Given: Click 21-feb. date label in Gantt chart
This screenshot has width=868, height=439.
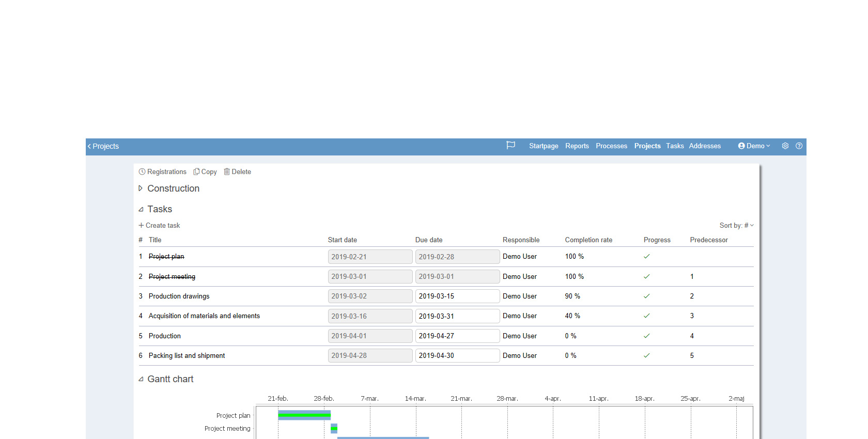Looking at the screenshot, I should pos(278,399).
